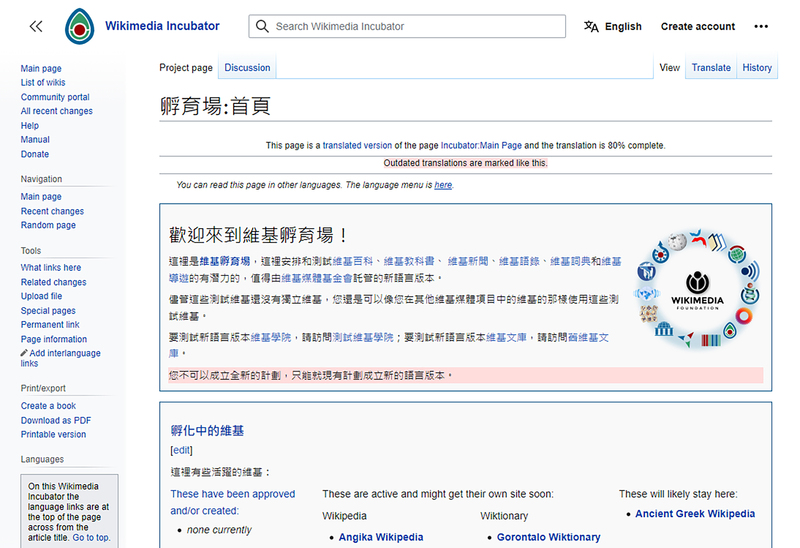Open What links here tool
Image resolution: width=800 pixels, height=548 pixels.
51,267
